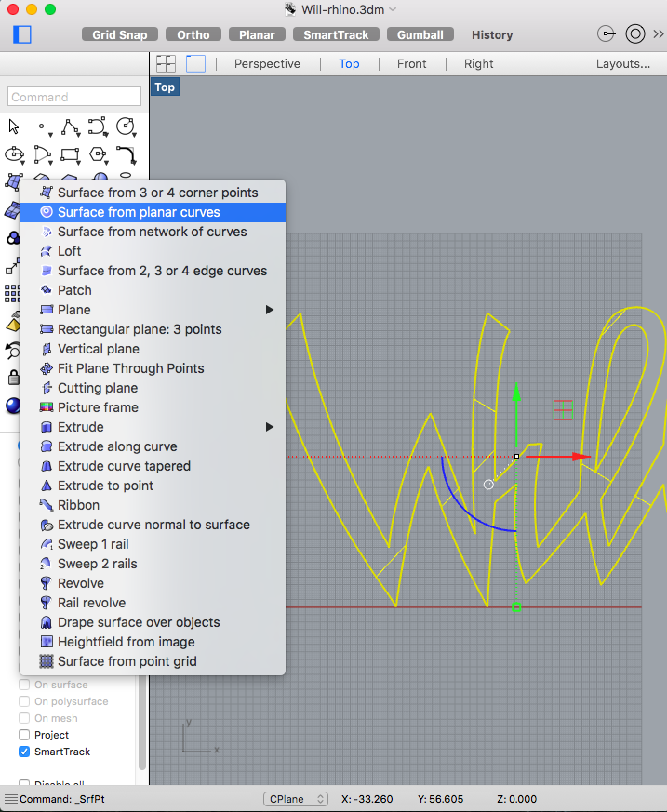
Task: Toggle History recording
Action: click(x=492, y=34)
